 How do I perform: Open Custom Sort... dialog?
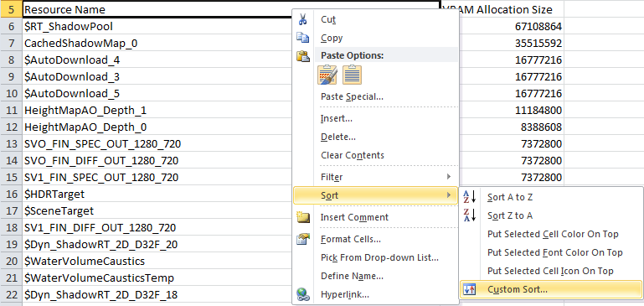pos(551,289)
